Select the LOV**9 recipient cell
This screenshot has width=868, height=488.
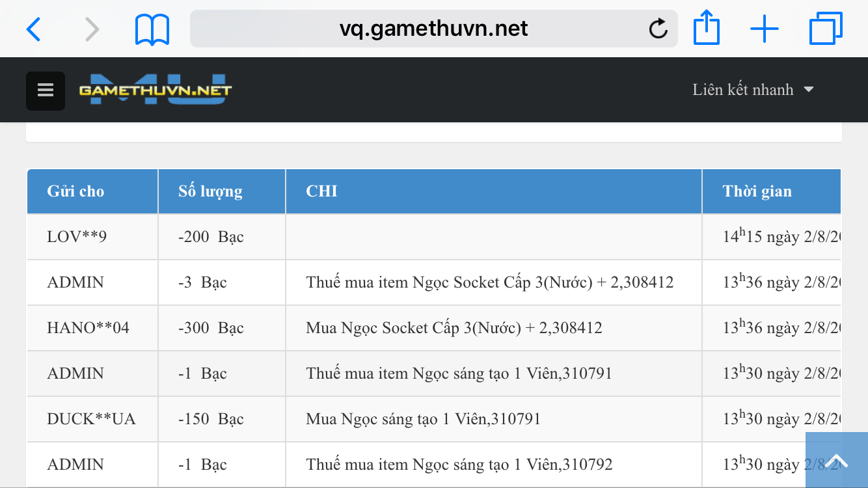(x=77, y=237)
